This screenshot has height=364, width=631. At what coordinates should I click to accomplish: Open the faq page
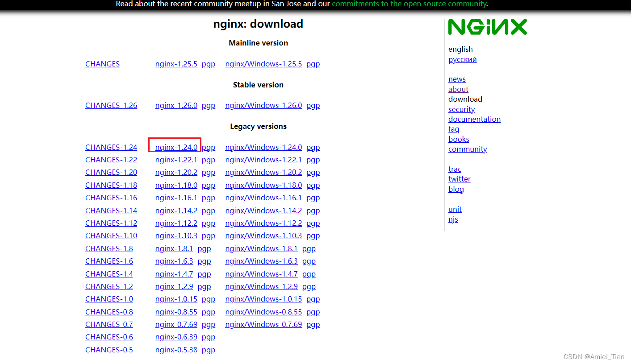pos(454,129)
